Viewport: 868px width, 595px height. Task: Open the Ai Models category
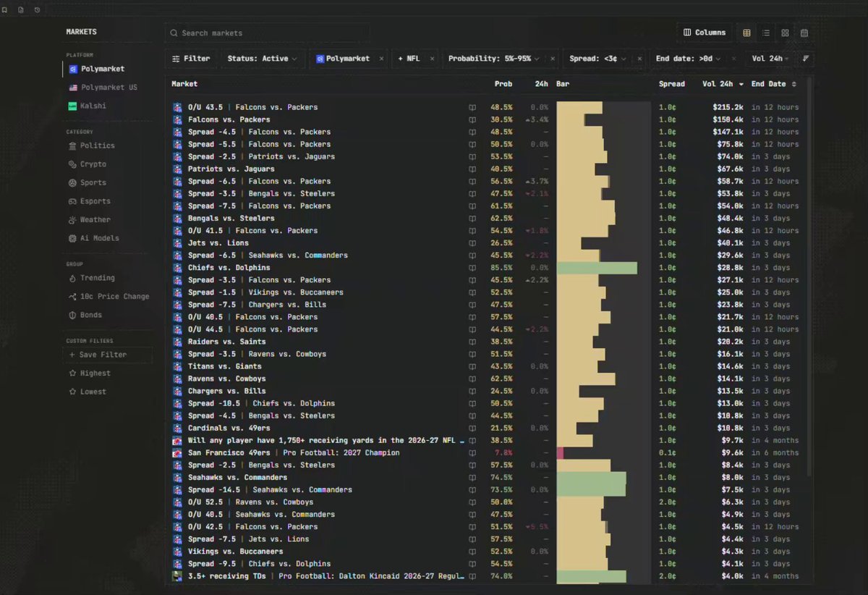pos(94,238)
